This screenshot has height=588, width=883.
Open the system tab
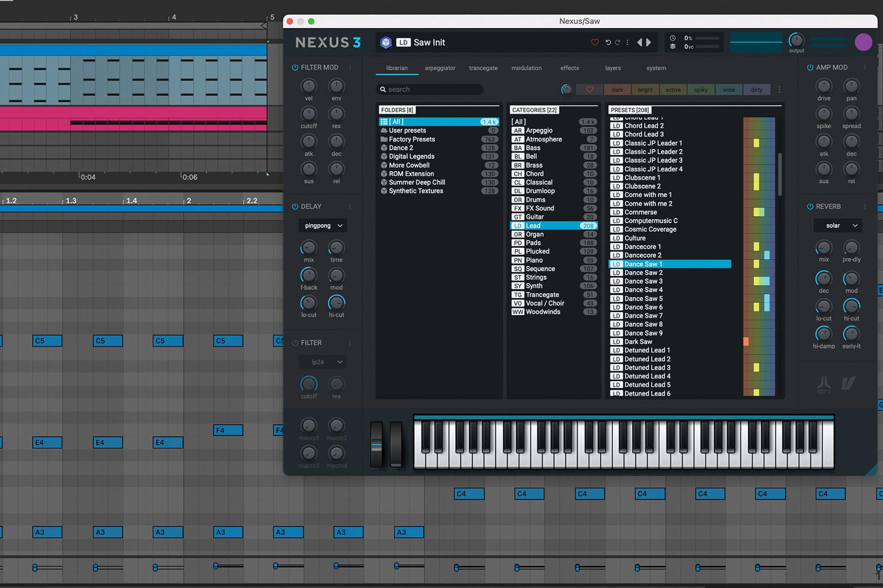point(656,68)
